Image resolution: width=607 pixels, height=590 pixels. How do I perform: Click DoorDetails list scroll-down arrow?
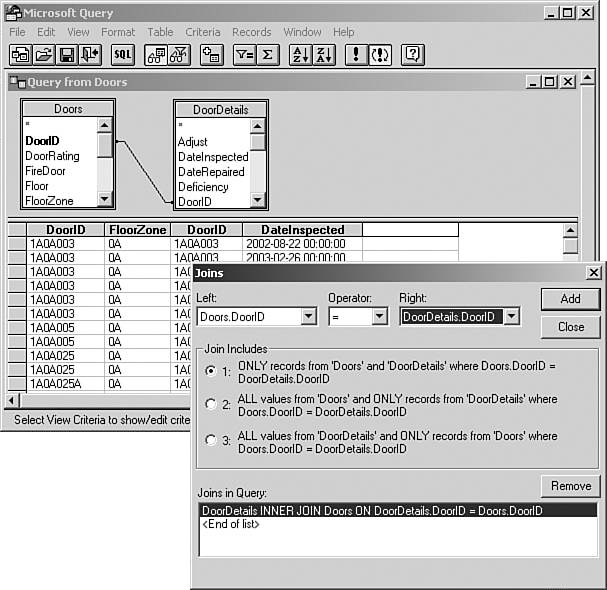point(257,200)
